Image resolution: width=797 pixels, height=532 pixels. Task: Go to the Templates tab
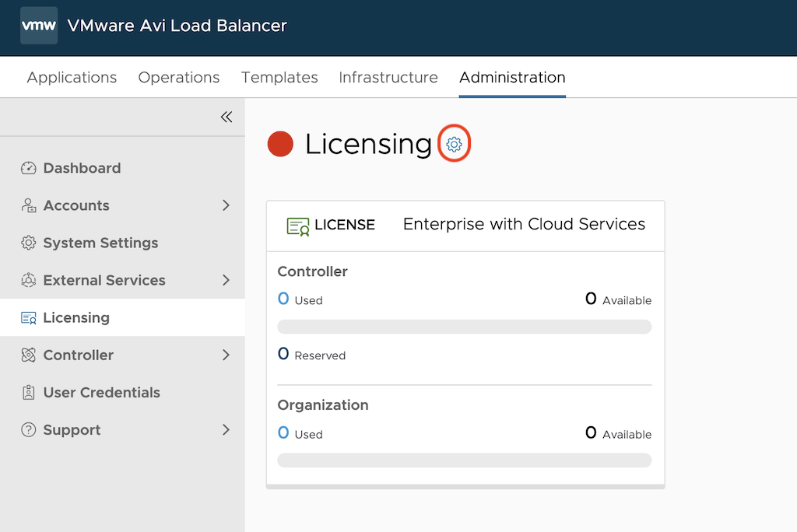click(279, 78)
